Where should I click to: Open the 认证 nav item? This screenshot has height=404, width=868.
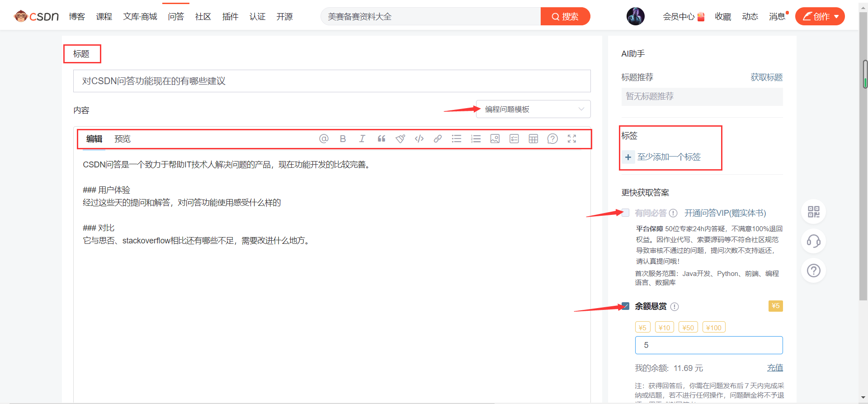(x=257, y=17)
